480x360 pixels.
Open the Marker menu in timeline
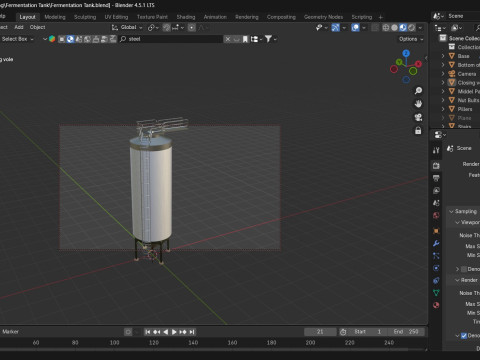(10, 332)
